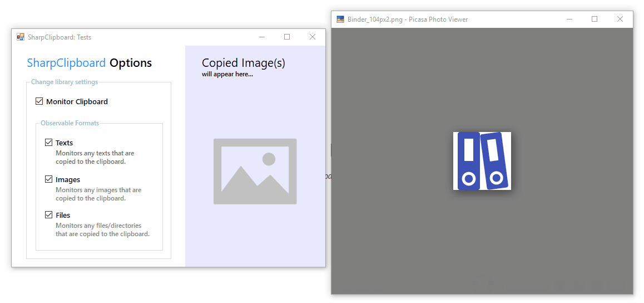The height and width of the screenshot is (303, 644).
Task: Disable the Images format checkbox
Action: point(49,179)
